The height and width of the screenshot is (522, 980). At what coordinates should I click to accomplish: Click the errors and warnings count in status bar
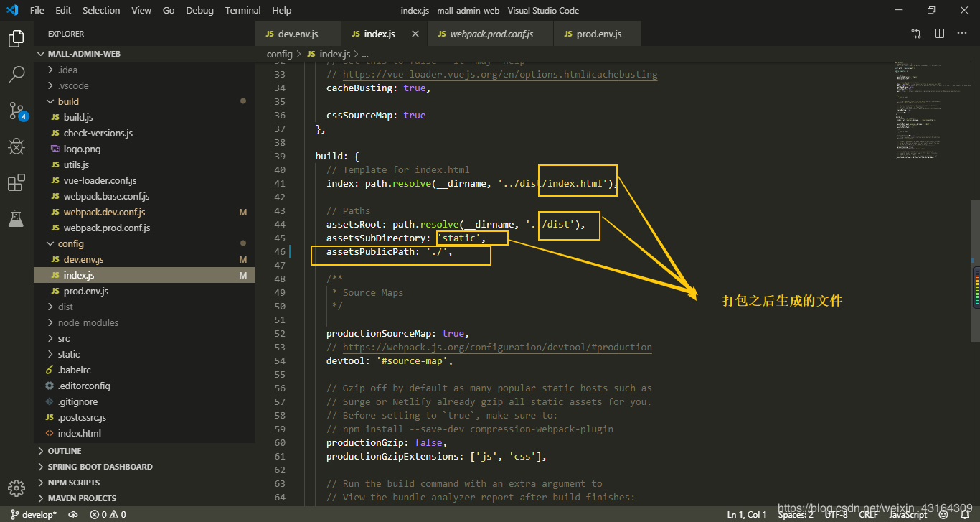(108, 514)
